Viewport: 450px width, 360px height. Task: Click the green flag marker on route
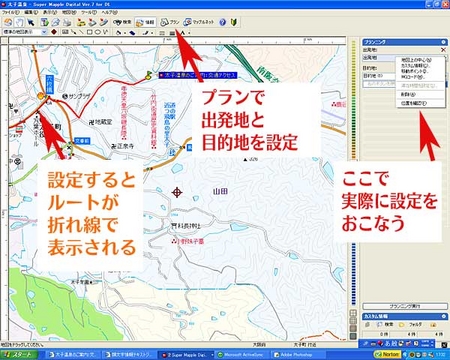148,75
